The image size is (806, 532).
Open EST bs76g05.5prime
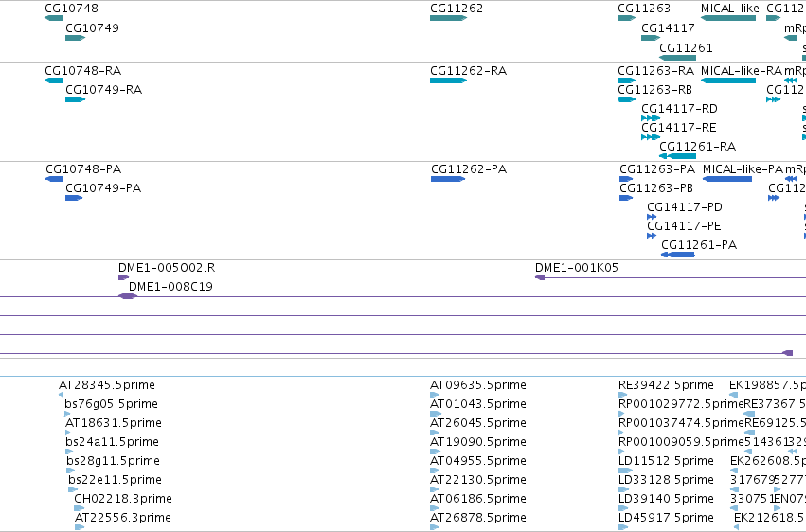pyautogui.click(x=67, y=414)
